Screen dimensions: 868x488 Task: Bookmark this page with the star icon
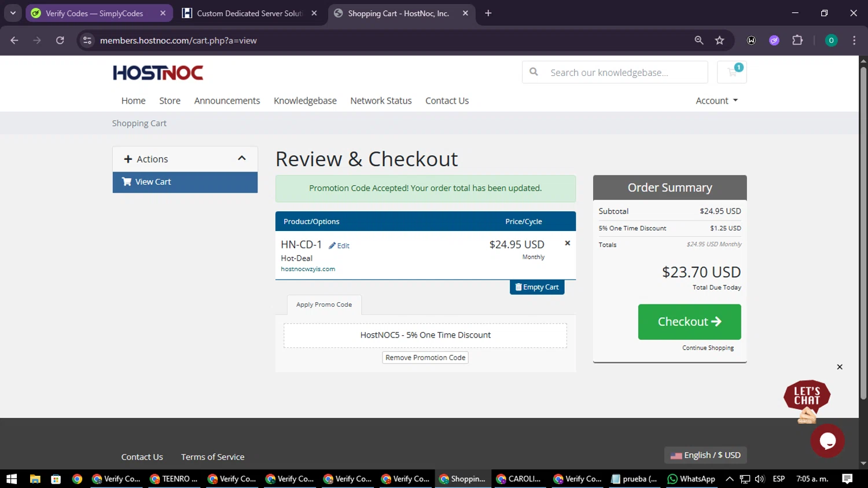[719, 40]
